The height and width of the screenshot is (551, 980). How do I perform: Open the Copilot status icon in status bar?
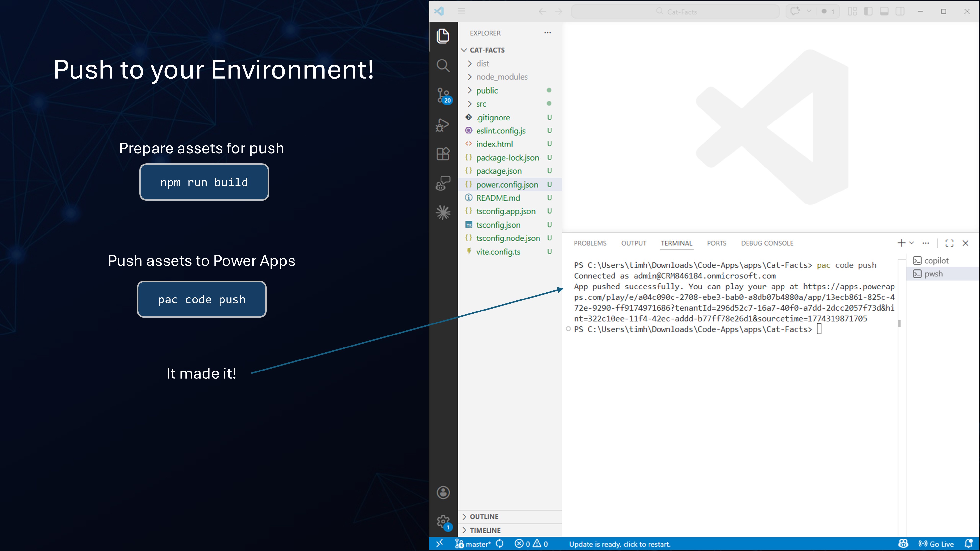903,544
